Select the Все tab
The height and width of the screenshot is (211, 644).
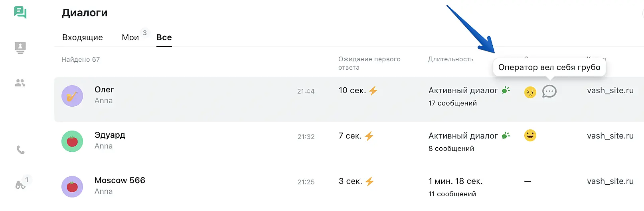point(164,37)
